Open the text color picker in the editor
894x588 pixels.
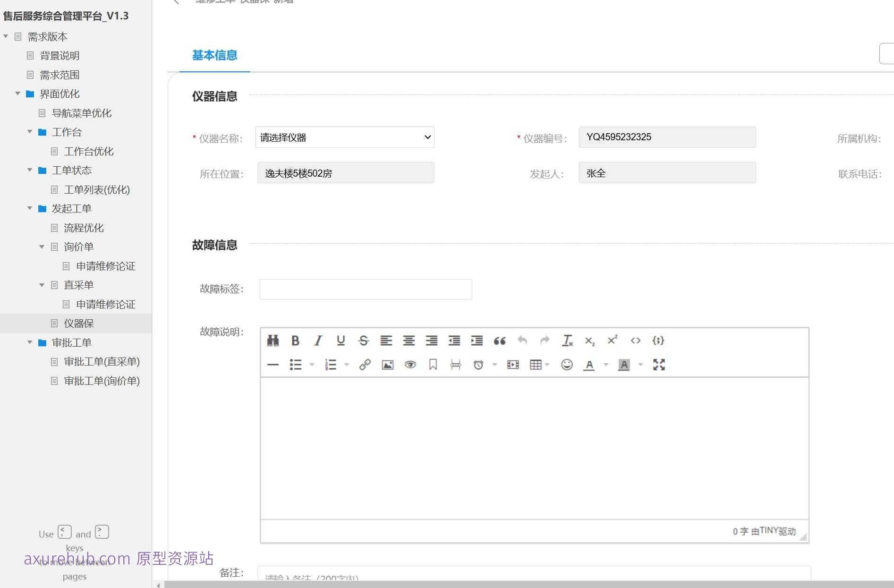[x=589, y=364]
